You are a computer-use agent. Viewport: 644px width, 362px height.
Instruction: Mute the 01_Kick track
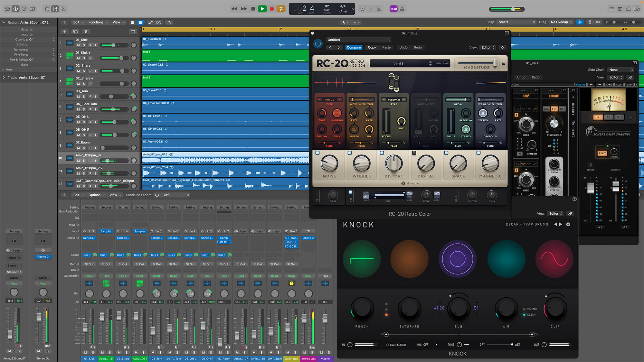click(78, 45)
